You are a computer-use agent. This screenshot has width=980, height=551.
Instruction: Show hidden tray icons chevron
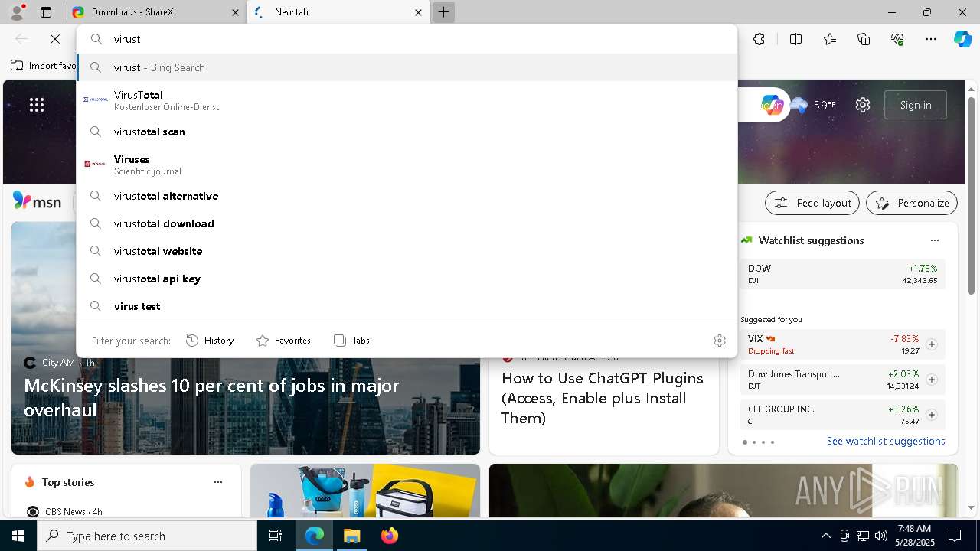tap(825, 536)
